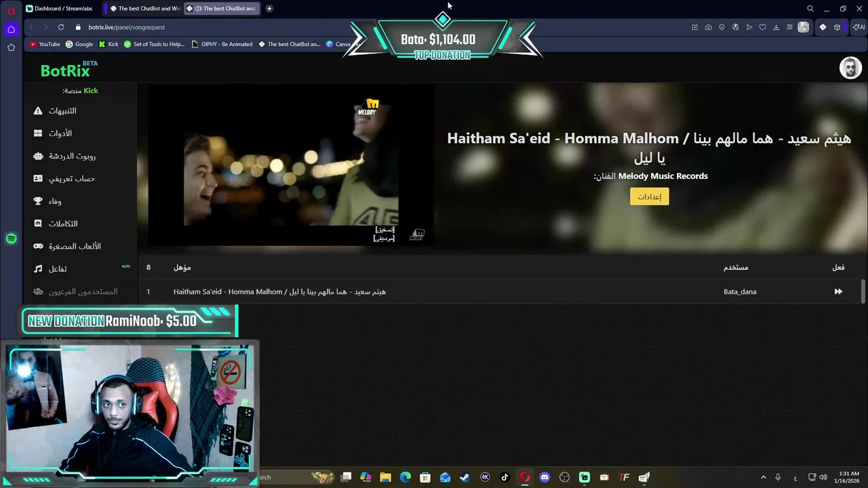Show hidden system tray icons
This screenshot has height=488, width=868.
point(763,477)
